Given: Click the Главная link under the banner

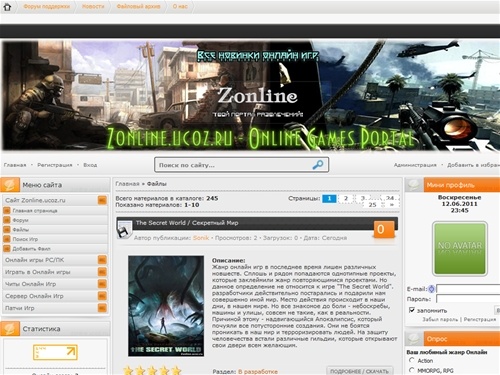Looking at the screenshot, I should (15, 165).
